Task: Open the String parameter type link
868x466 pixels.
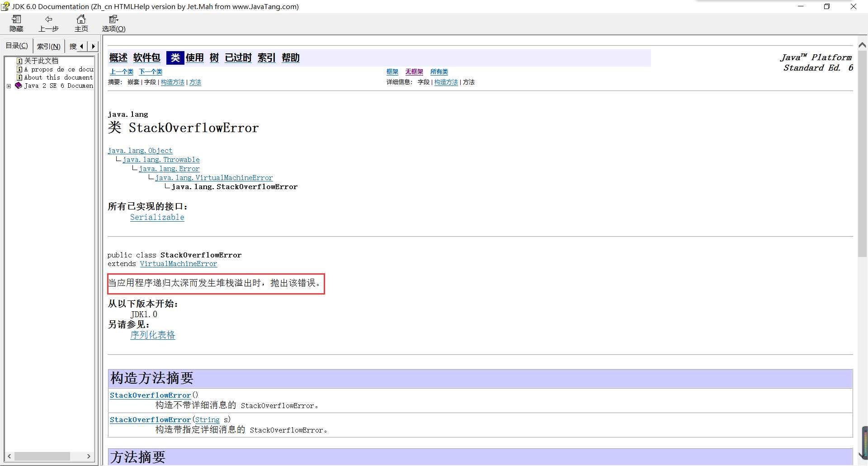Action: point(207,419)
